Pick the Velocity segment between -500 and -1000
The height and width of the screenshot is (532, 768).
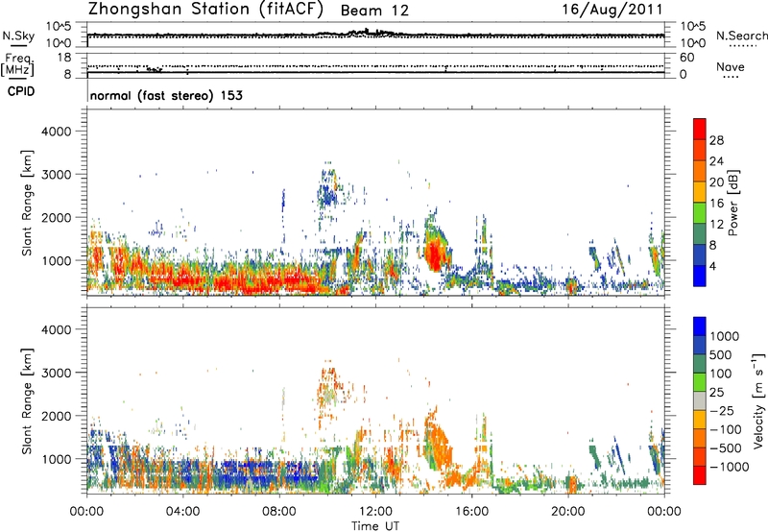700,456
